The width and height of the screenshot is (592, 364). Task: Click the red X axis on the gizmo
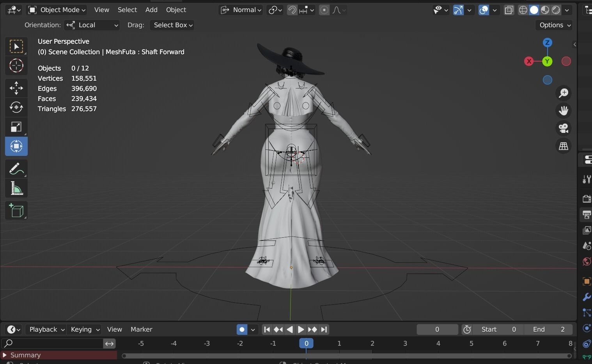529,61
